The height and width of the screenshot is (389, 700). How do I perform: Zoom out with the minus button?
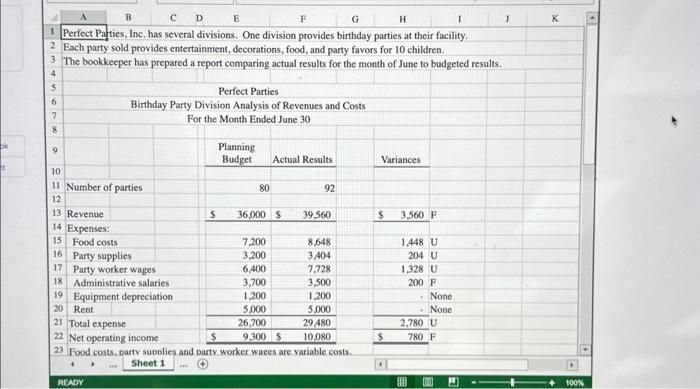click(x=474, y=383)
